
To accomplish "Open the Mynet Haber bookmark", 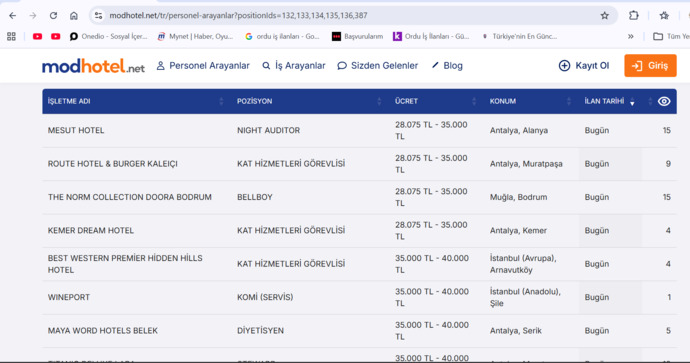I will click(195, 37).
